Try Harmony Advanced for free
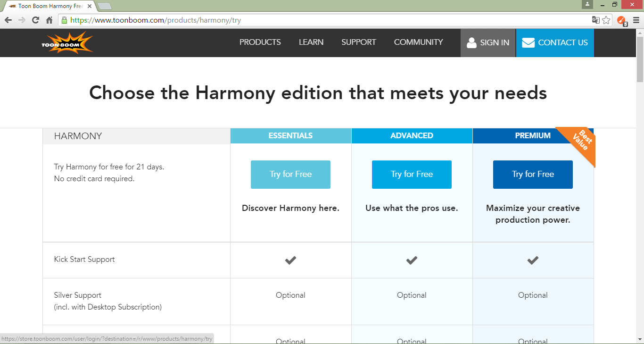The image size is (644, 344). click(412, 175)
